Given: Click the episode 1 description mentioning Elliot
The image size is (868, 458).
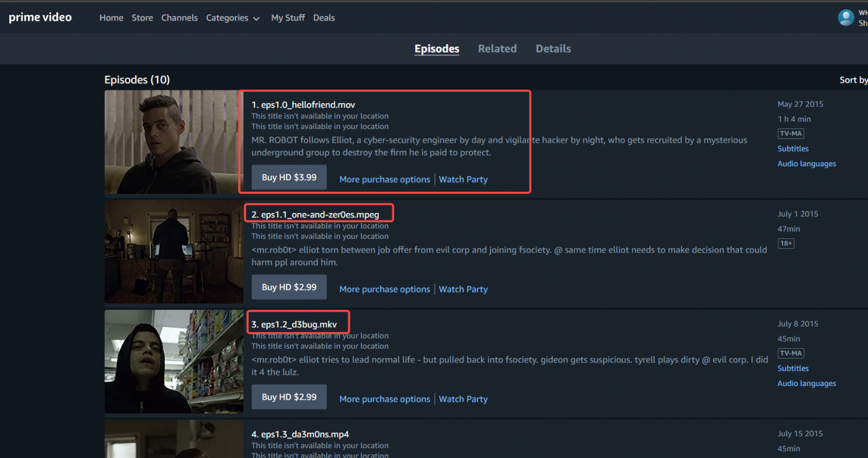Looking at the screenshot, I should (x=499, y=146).
